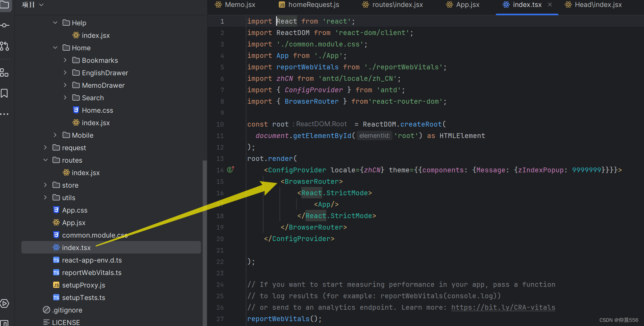Click the TS icon of react-app-env.d.ts
Screen dimensions: 644x326
pyautogui.click(x=56, y=260)
